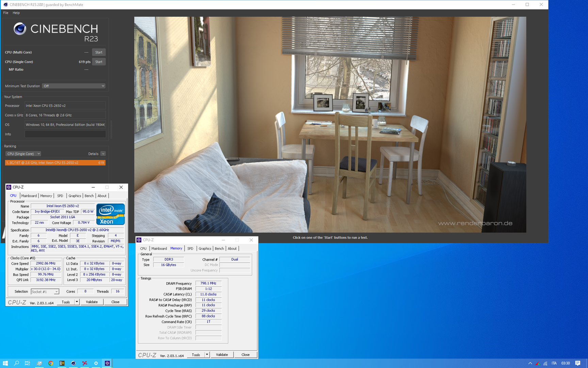Click the DRAM Frequency value 798.1 MHz
This screenshot has height=368, width=588.
tap(208, 283)
